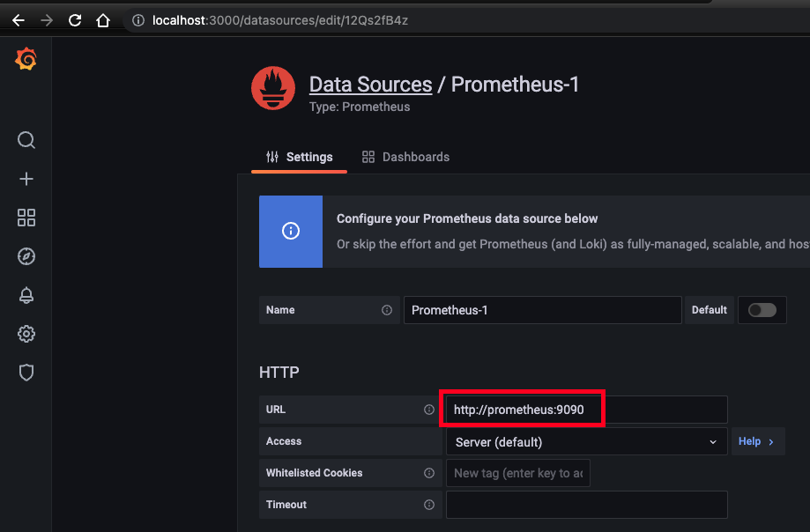The image size is (810, 532).
Task: Click the Name field info tooltip icon
Action: (x=387, y=309)
